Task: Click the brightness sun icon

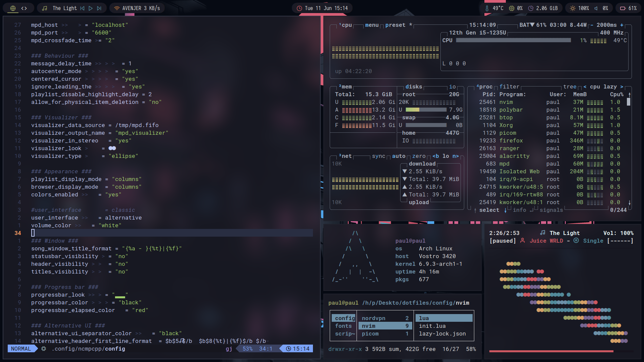Action: (573, 8)
